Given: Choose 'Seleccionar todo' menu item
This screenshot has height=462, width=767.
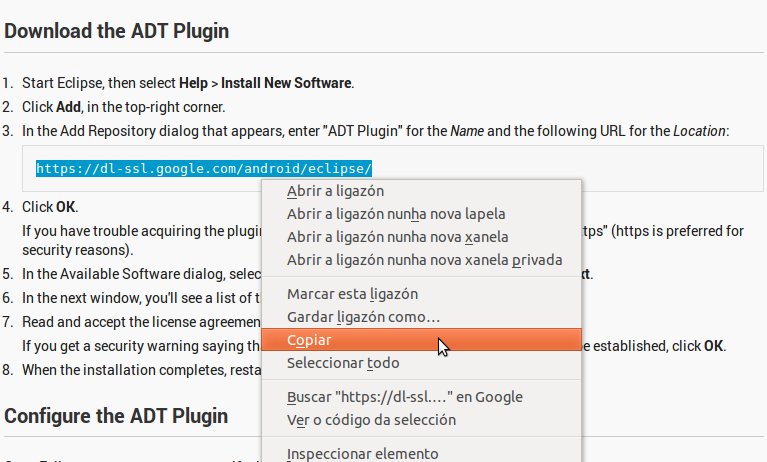Looking at the screenshot, I should pyautogui.click(x=422, y=363).
